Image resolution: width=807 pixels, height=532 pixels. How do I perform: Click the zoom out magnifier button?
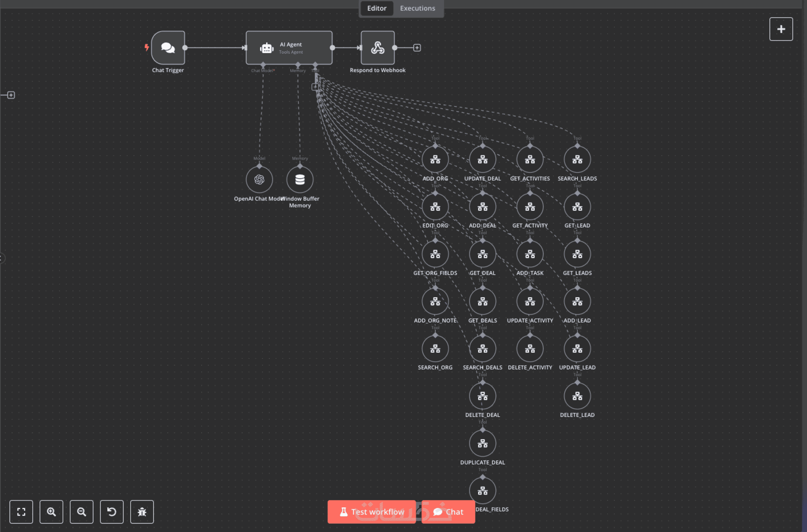point(81,512)
